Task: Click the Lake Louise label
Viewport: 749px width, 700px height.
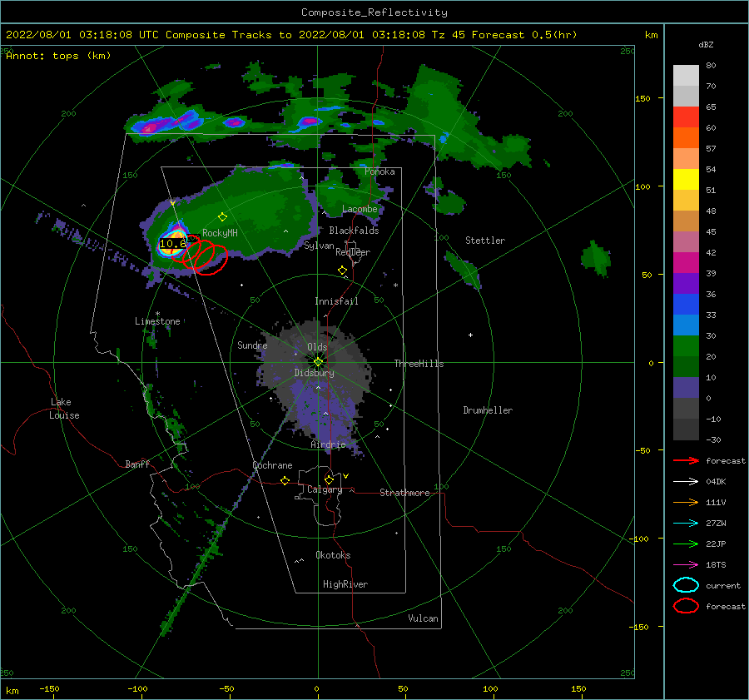Action: point(64,409)
